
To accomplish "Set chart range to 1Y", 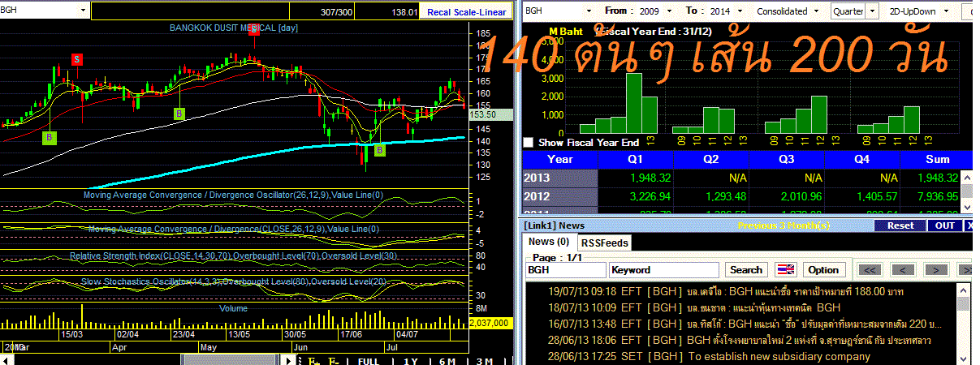I will pyautogui.click(x=410, y=360).
